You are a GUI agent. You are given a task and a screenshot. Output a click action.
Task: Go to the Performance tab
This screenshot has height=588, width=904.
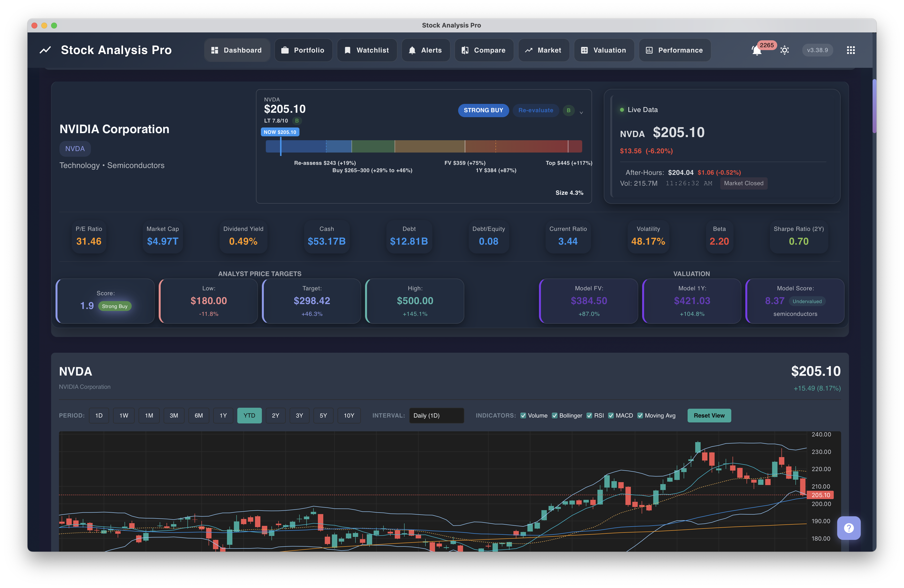coord(675,50)
